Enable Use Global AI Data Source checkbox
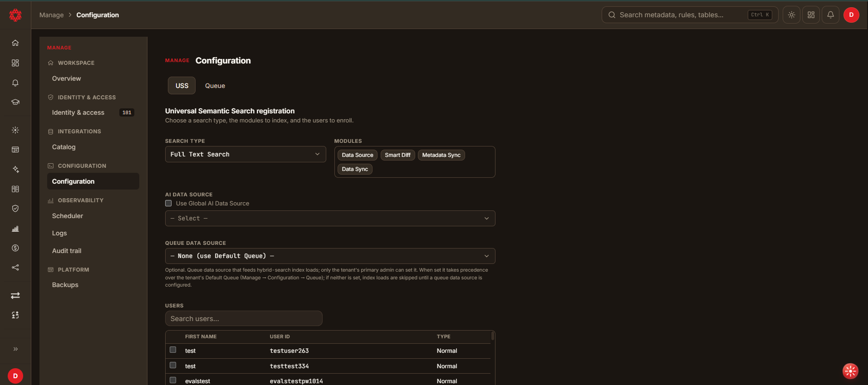 (x=168, y=203)
